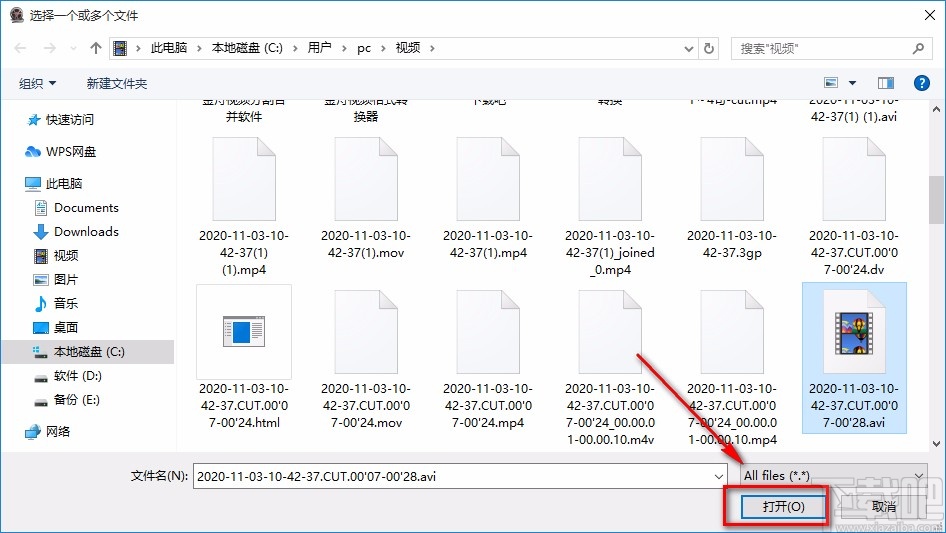Image resolution: width=946 pixels, height=533 pixels.
Task: Select the CUT 00'07-00'24.mp4 file
Action: (487, 359)
